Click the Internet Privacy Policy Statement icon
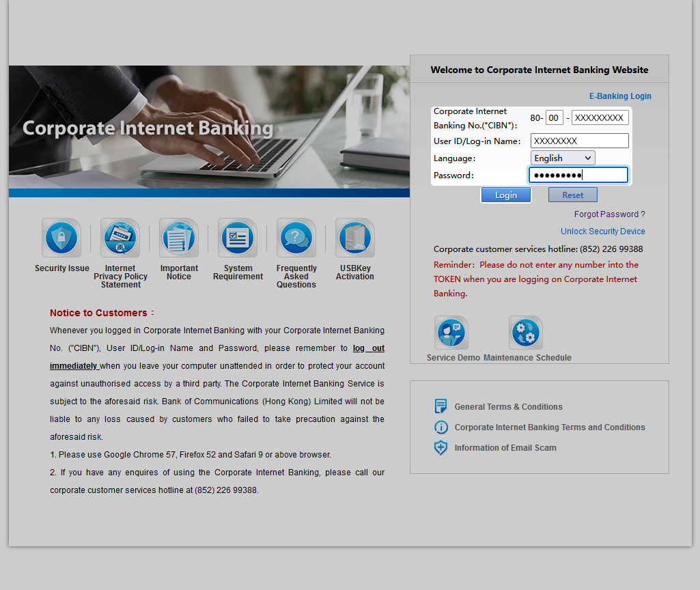 [x=120, y=238]
